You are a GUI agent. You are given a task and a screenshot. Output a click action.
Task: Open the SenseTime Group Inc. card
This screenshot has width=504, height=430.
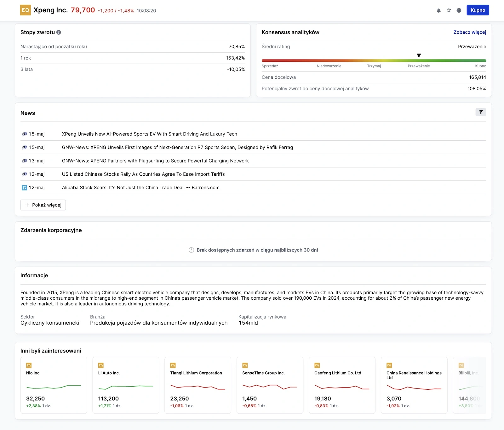coord(270,385)
